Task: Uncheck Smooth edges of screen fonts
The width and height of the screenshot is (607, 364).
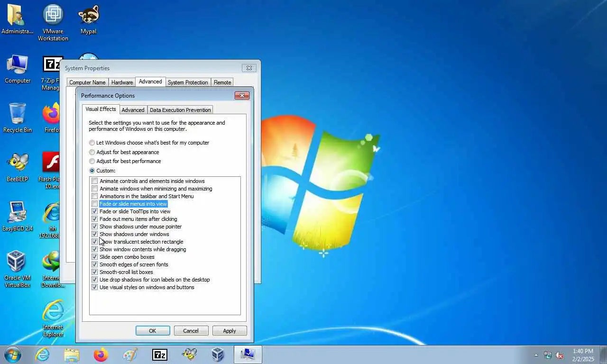Action: [x=95, y=264]
